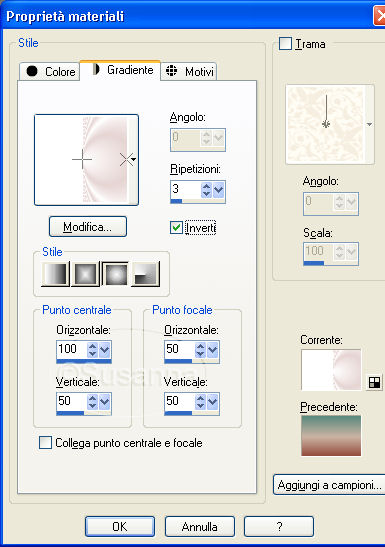Viewport: 385px width, 547px height.
Task: Open the Ripetizioni dropdown arrow
Action: click(x=219, y=190)
